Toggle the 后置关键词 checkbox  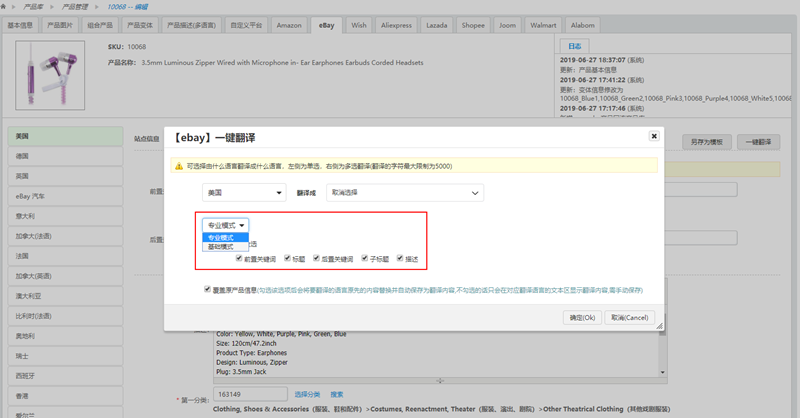315,259
